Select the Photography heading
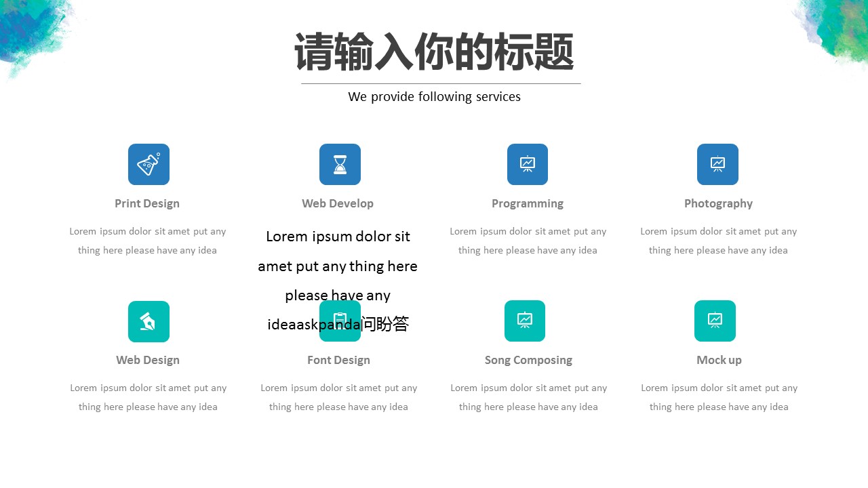Screen dimensions: 868x488 [718, 203]
